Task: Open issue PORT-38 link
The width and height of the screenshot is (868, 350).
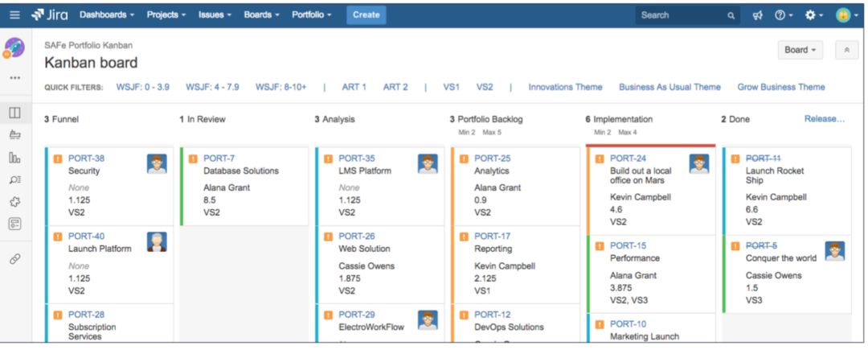Action: pyautogui.click(x=86, y=159)
